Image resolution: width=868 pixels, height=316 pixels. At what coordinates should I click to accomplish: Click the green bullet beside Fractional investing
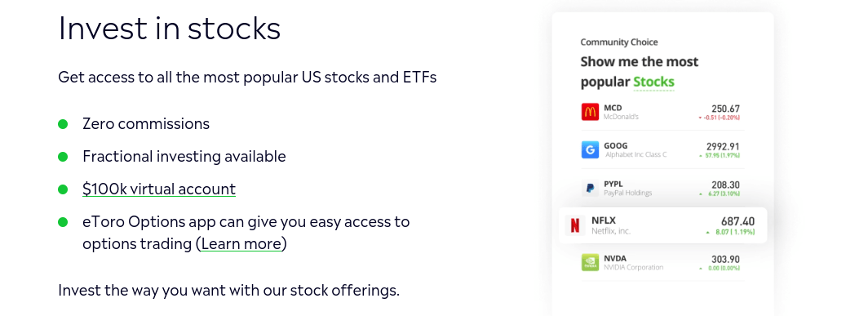pyautogui.click(x=63, y=157)
